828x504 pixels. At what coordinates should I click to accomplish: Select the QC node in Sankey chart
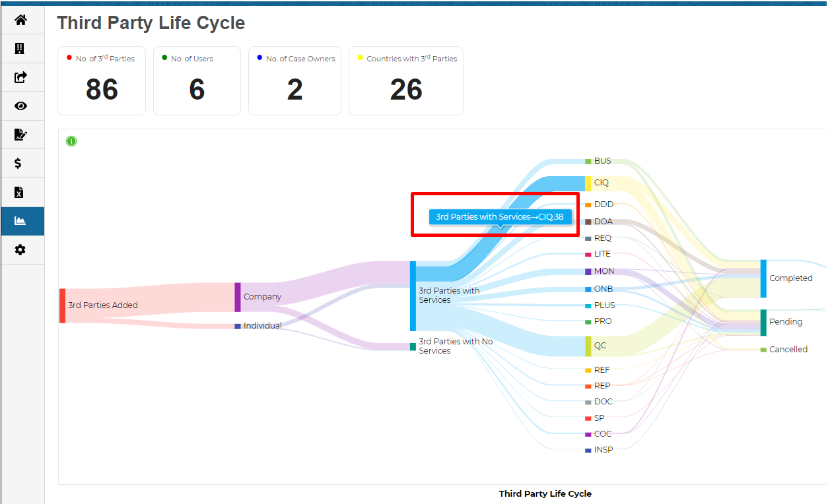588,346
